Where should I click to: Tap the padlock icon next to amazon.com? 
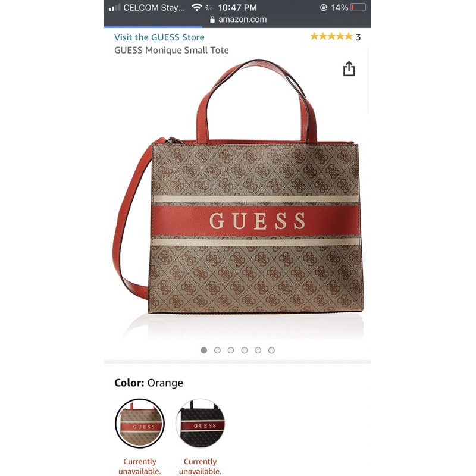tap(212, 20)
